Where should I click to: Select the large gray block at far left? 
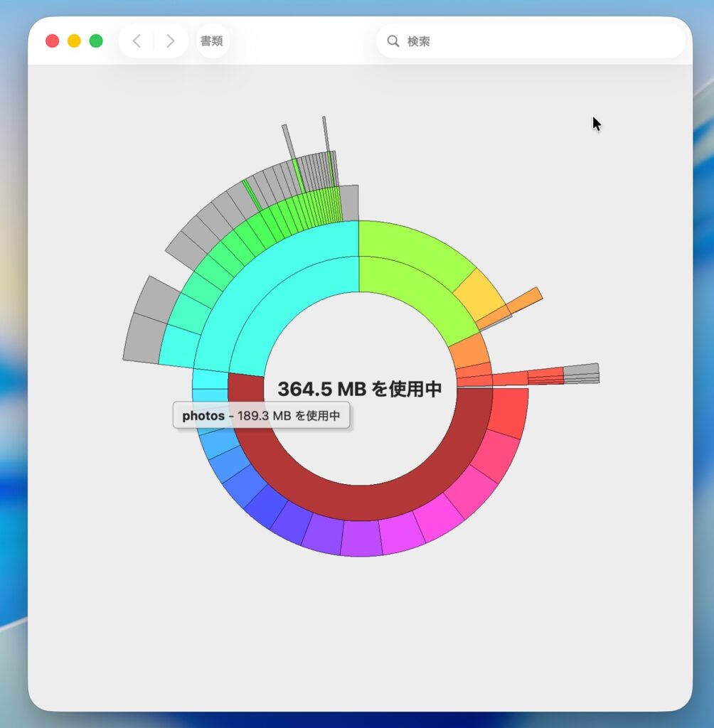(x=144, y=337)
